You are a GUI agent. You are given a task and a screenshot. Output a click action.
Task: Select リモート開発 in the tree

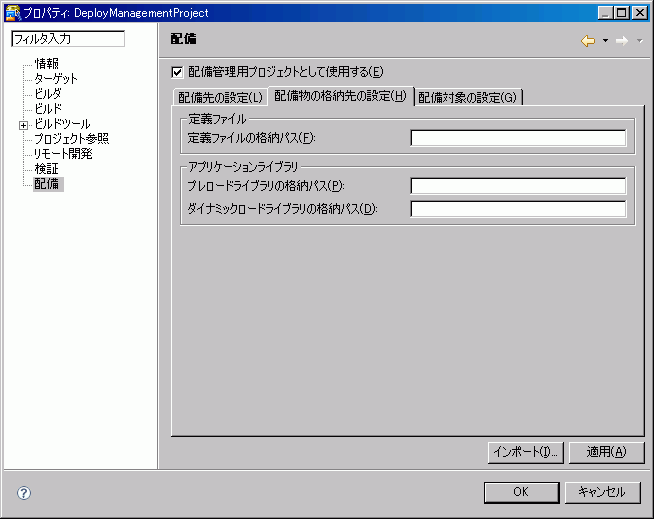coord(63,154)
